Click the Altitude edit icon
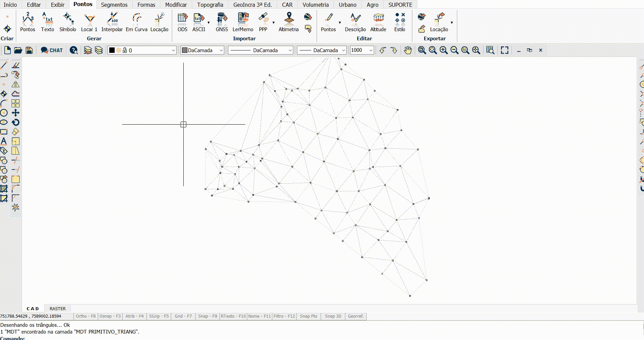This screenshot has width=644, height=340. coord(378,22)
